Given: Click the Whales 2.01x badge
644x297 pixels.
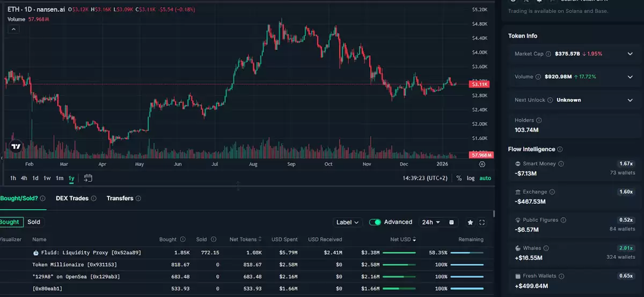Looking at the screenshot, I should coord(626,248).
